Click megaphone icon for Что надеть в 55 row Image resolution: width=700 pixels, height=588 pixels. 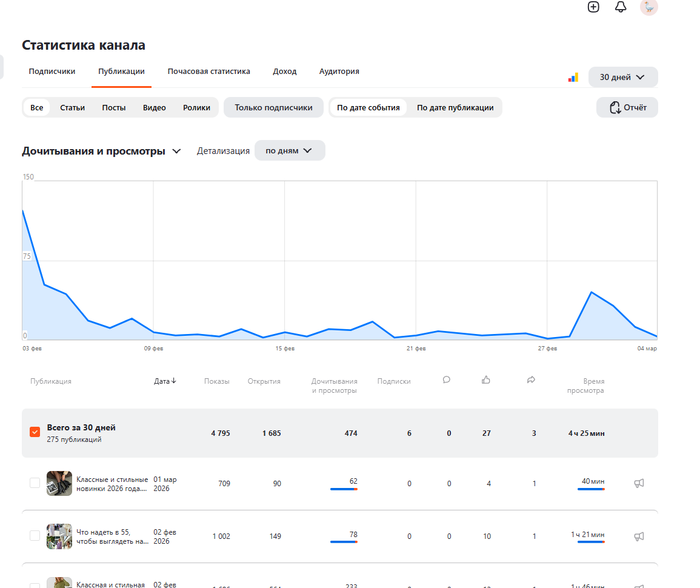coord(639,536)
